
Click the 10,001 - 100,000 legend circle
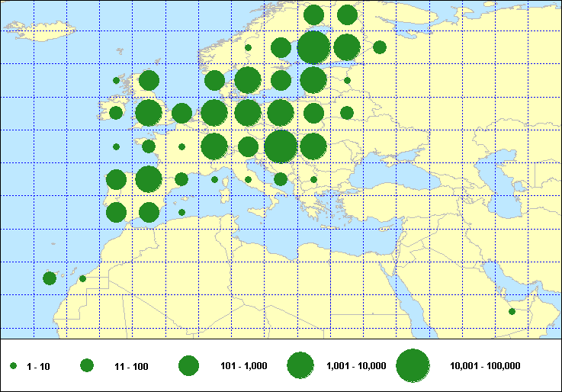[x=413, y=366]
